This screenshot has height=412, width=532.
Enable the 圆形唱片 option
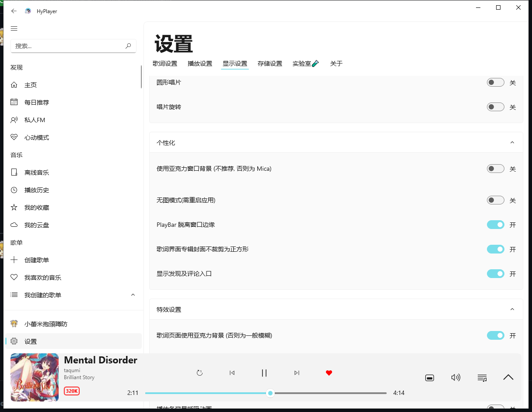click(495, 82)
